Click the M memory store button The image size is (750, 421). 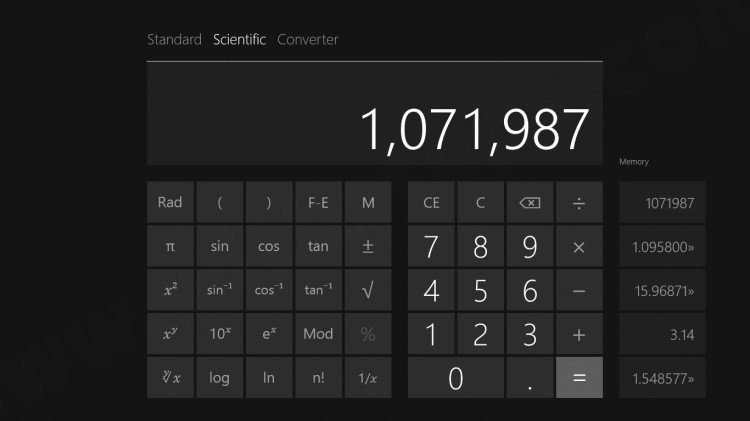pos(368,202)
